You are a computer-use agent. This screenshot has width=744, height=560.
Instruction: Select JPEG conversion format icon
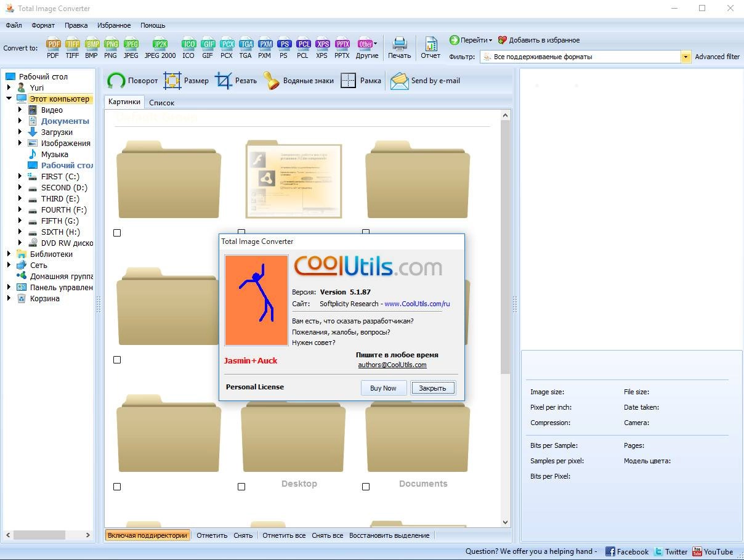(131, 48)
